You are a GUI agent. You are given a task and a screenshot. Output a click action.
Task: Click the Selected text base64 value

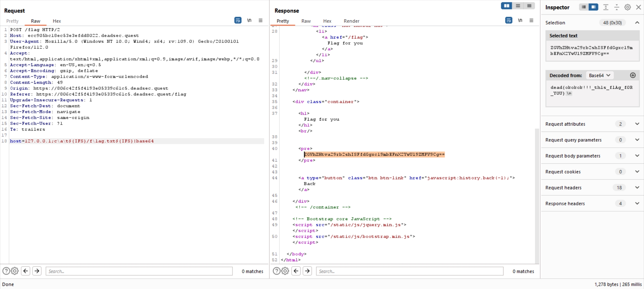(591, 50)
